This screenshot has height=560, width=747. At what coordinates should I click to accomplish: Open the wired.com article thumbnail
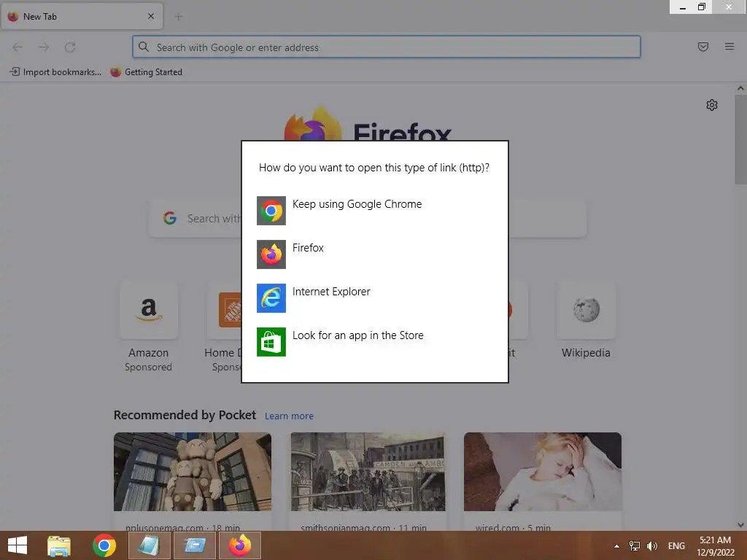pyautogui.click(x=543, y=472)
